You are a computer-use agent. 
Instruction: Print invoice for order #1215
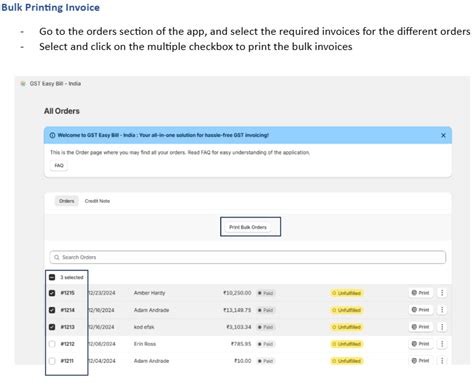tap(421, 293)
